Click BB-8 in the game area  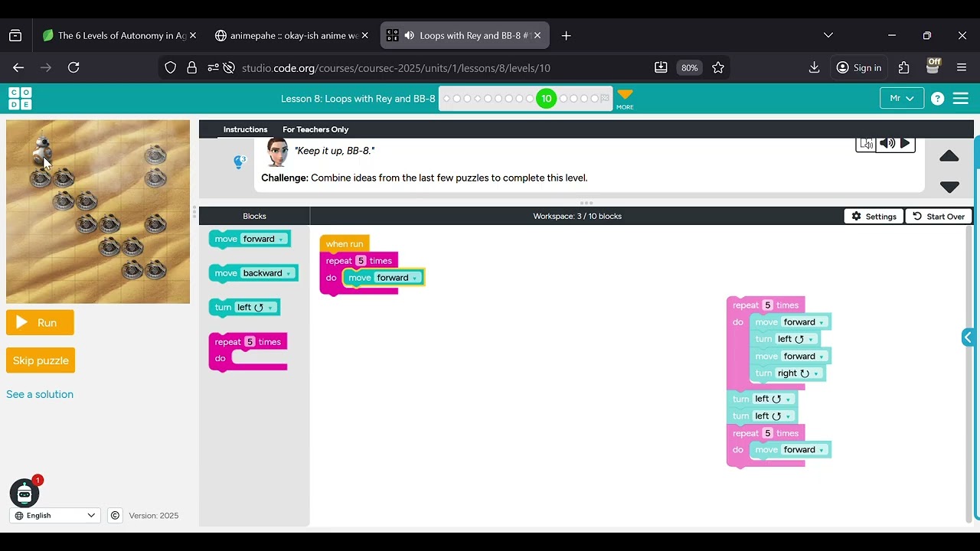tap(43, 149)
